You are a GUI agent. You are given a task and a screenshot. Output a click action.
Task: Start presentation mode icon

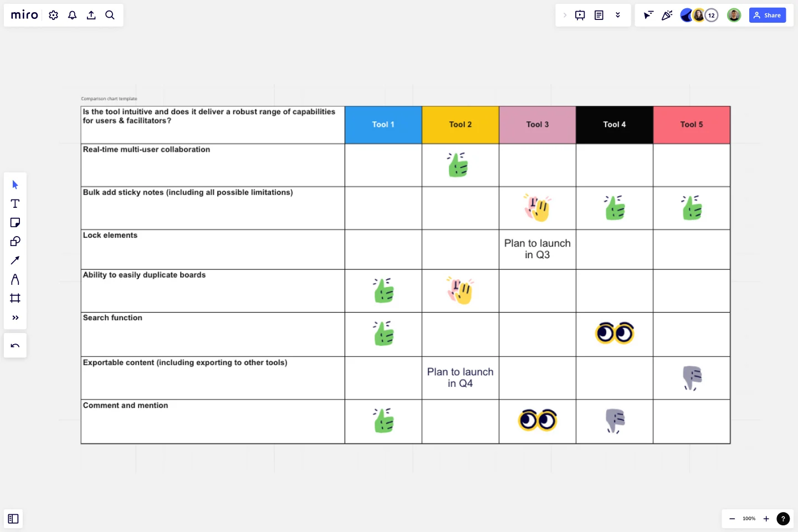click(580, 15)
